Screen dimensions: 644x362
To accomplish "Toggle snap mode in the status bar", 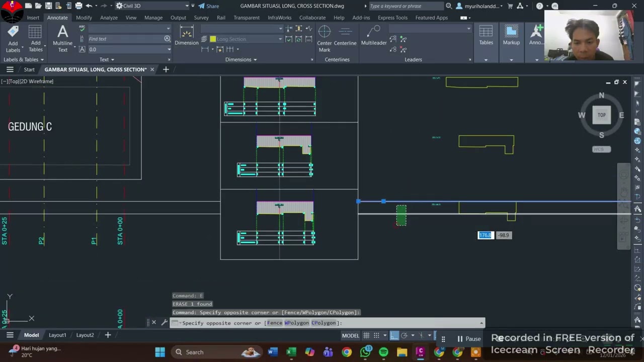I will (377, 335).
